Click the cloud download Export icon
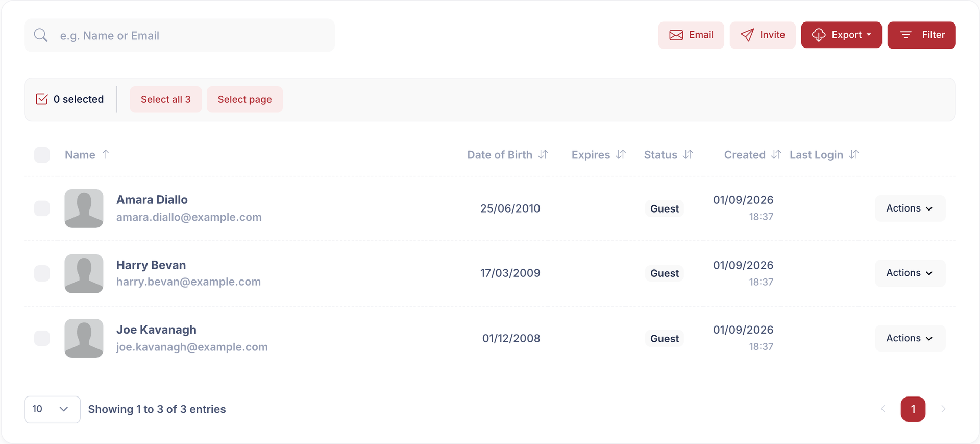 coord(819,35)
